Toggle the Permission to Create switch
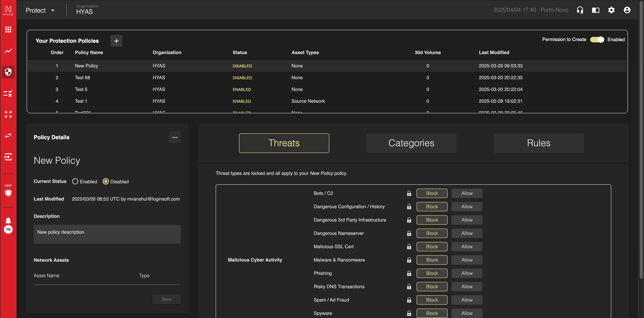The width and height of the screenshot is (644, 318). 597,39
